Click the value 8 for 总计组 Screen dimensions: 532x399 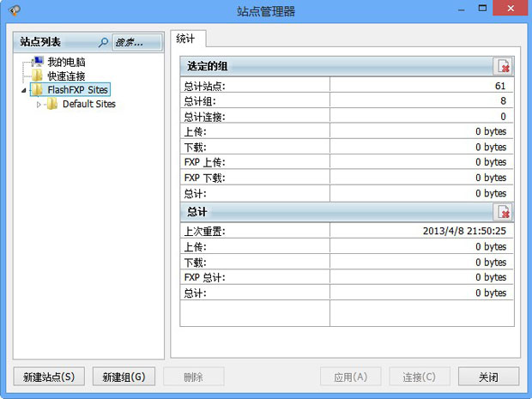[x=503, y=100]
